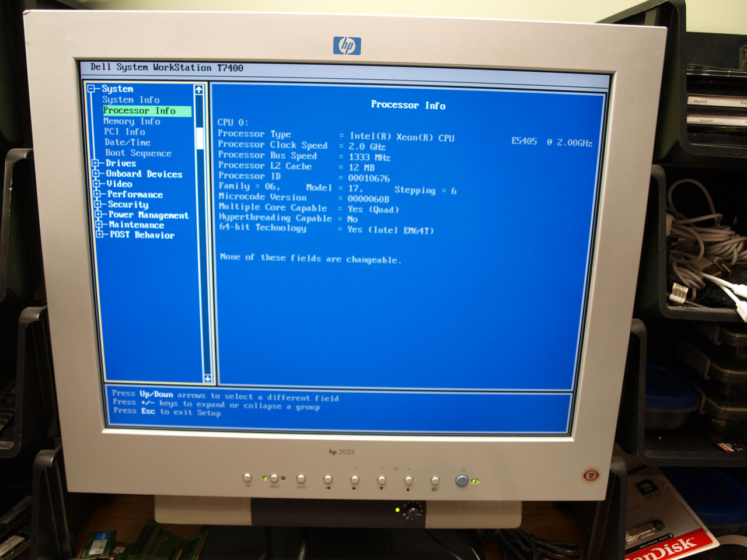Click the 'Intel(R) Xeon(R) CPU' value
This screenshot has height=560, width=747.
pos(402,137)
